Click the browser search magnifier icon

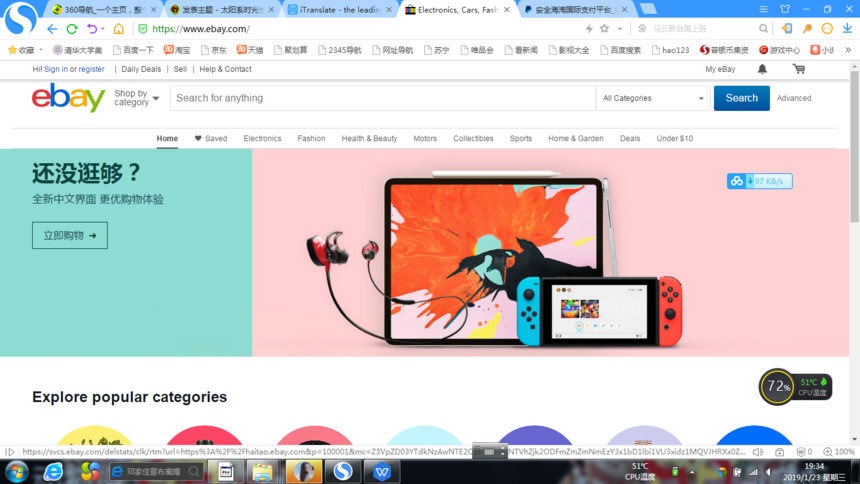(763, 29)
